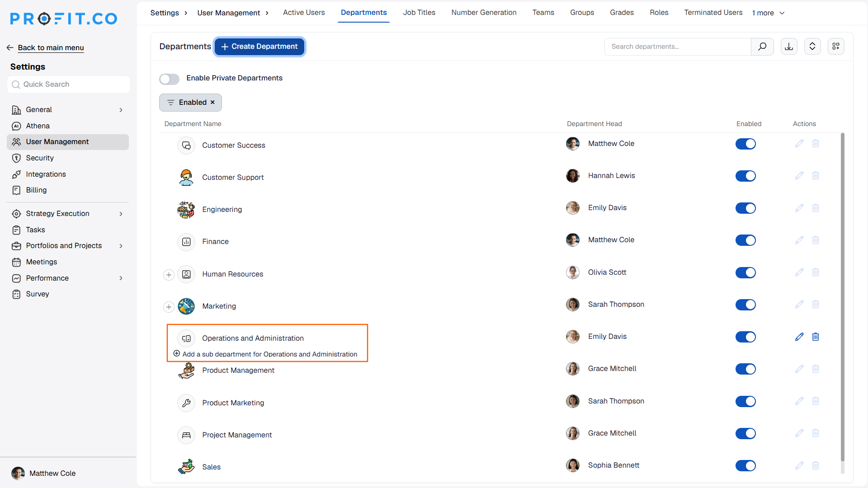Expand the General settings section
The width and height of the screenshot is (868, 488).
click(x=121, y=110)
